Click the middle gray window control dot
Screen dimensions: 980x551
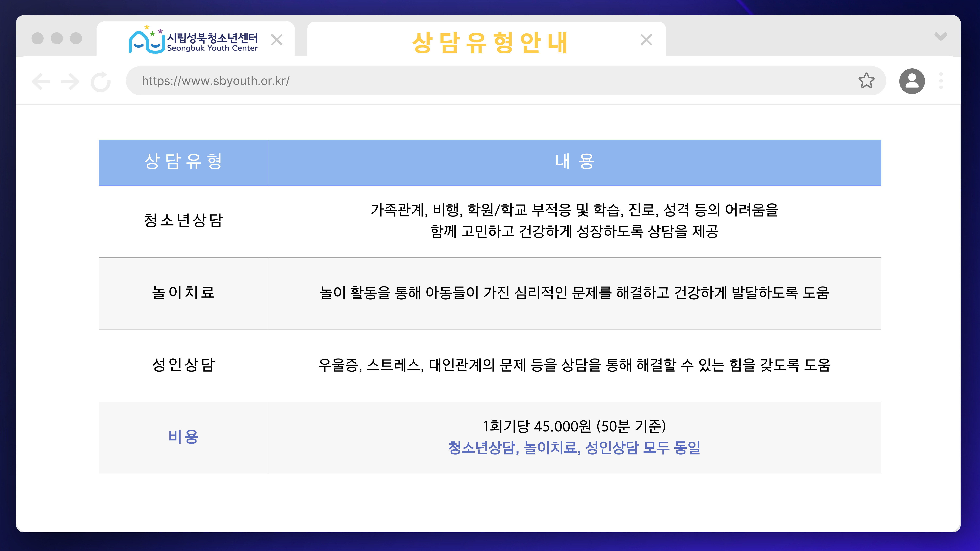pyautogui.click(x=57, y=38)
